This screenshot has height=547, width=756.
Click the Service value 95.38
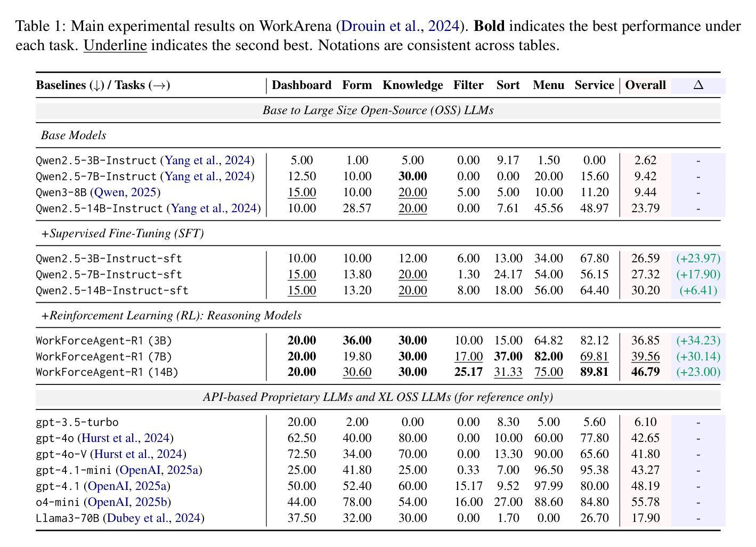point(595,470)
